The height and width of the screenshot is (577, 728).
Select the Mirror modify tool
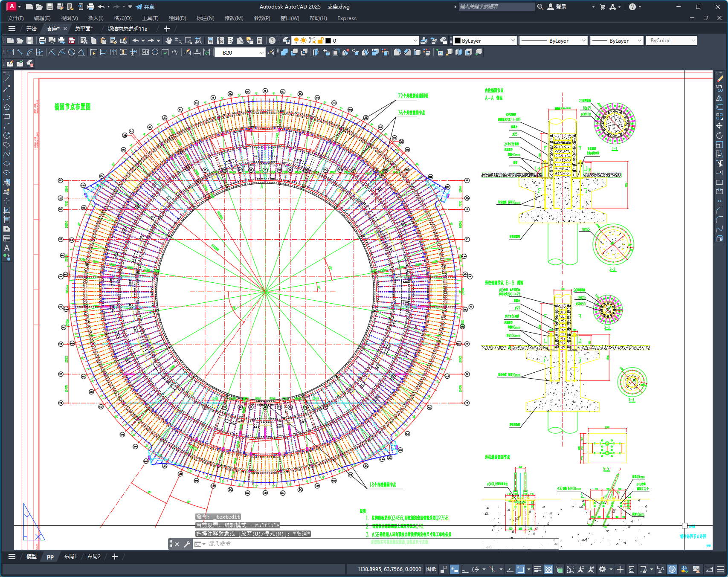pos(719,98)
